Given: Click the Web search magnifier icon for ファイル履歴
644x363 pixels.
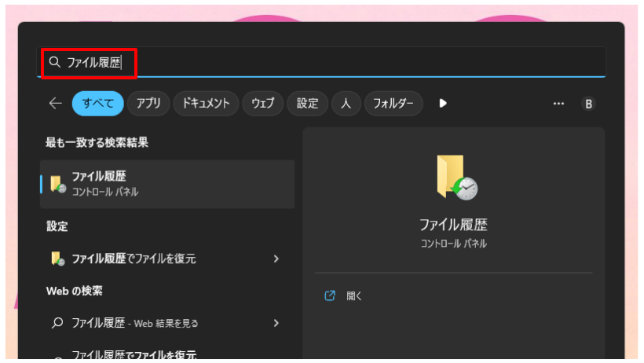Looking at the screenshot, I should pyautogui.click(x=57, y=323).
